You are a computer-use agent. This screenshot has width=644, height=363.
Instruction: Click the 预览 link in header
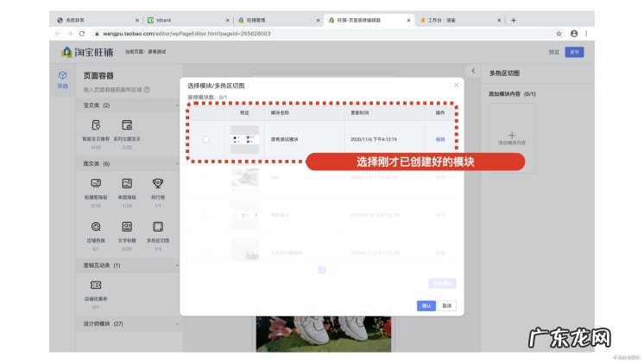pyautogui.click(x=553, y=52)
